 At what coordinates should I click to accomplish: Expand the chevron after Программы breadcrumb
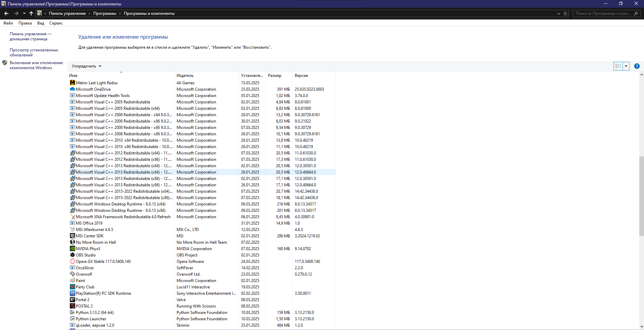(120, 13)
